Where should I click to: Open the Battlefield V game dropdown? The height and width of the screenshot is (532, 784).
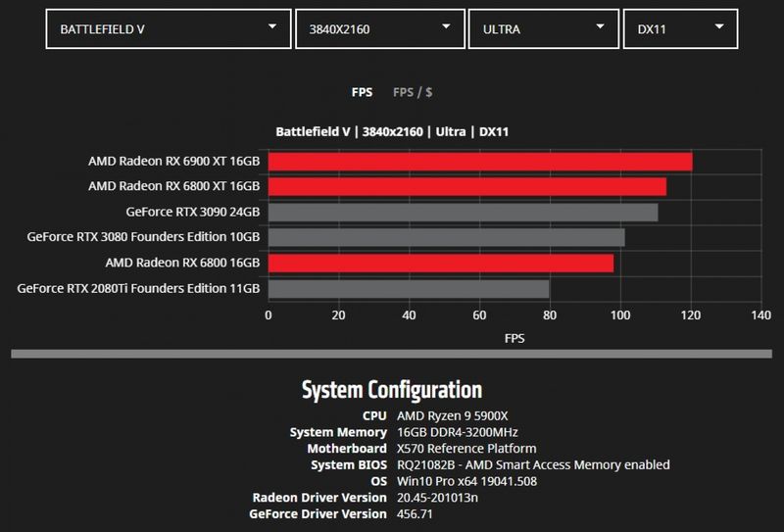tap(168, 29)
